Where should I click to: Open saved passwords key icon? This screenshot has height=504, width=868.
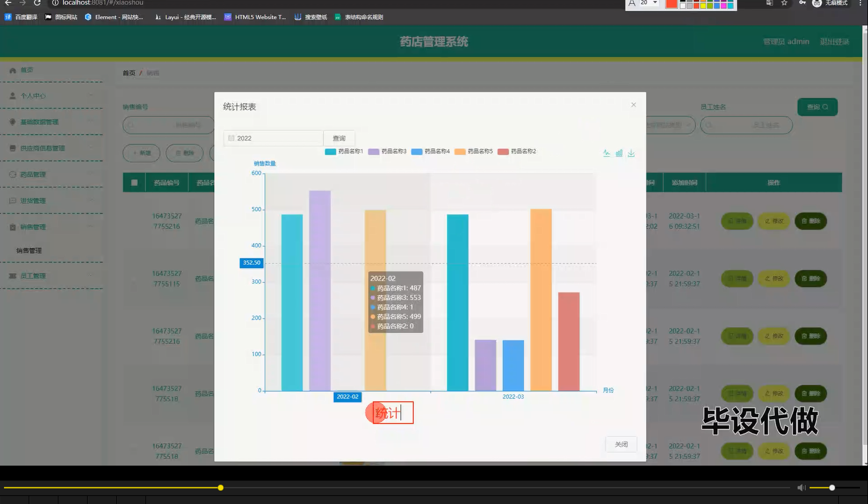pyautogui.click(x=802, y=3)
